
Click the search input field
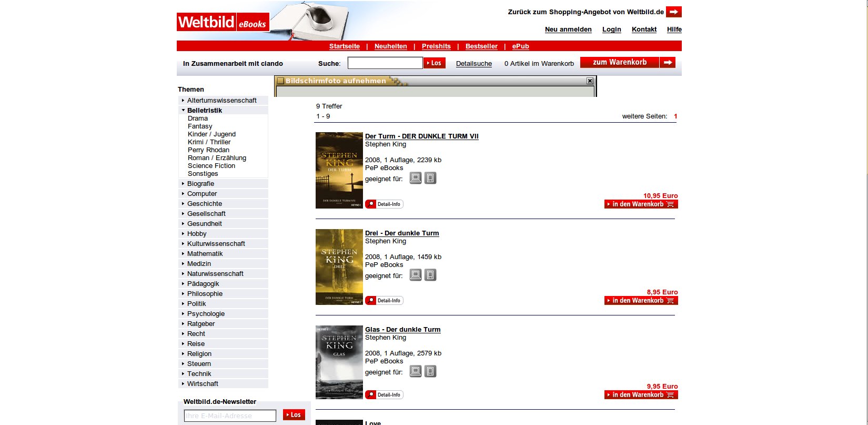tap(385, 63)
